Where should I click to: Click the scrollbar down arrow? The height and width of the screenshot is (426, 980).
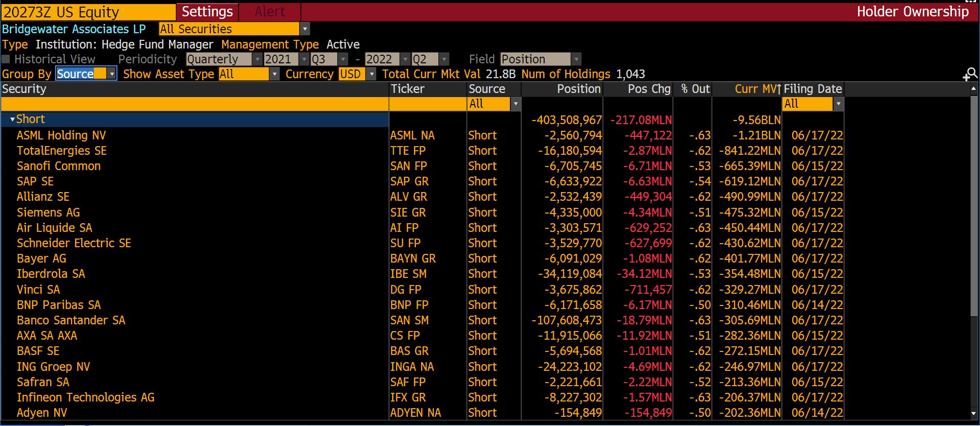974,413
